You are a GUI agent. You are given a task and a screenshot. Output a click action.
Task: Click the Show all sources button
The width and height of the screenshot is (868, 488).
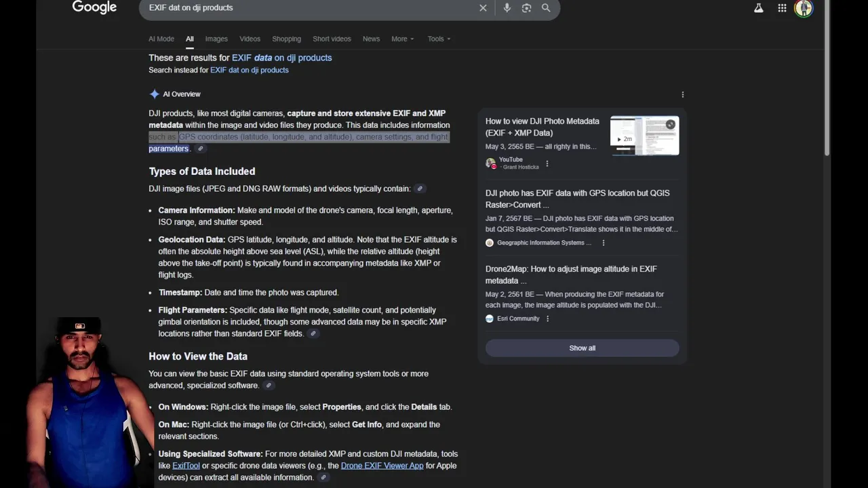[582, 348]
